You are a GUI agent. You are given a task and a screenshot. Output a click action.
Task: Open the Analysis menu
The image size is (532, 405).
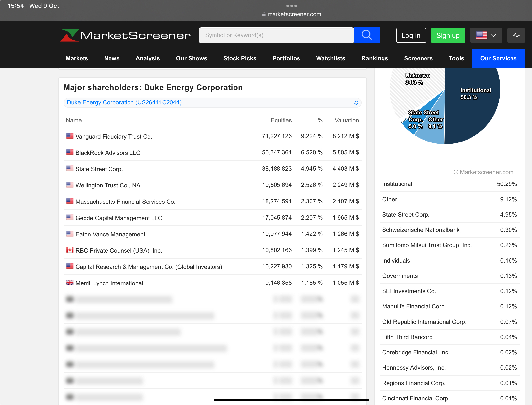point(148,58)
